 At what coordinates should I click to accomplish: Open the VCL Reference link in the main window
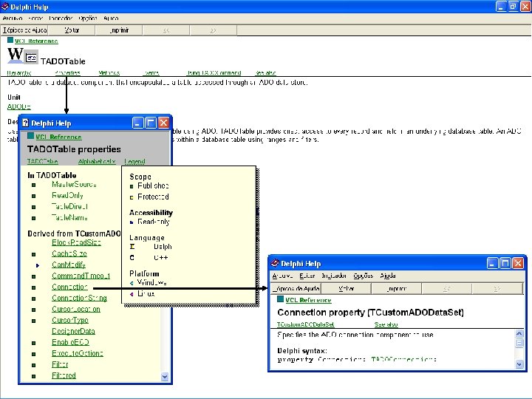pos(36,41)
